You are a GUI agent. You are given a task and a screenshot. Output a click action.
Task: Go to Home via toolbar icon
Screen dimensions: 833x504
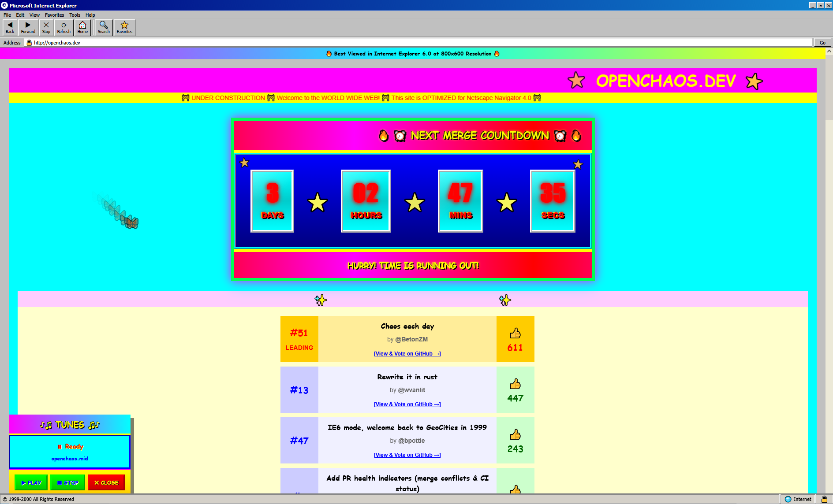point(82,27)
